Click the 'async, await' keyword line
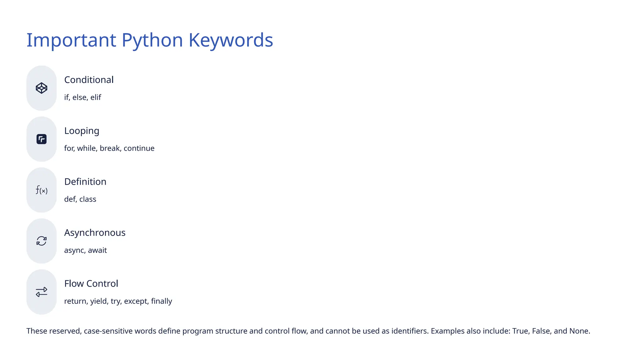 pos(86,250)
